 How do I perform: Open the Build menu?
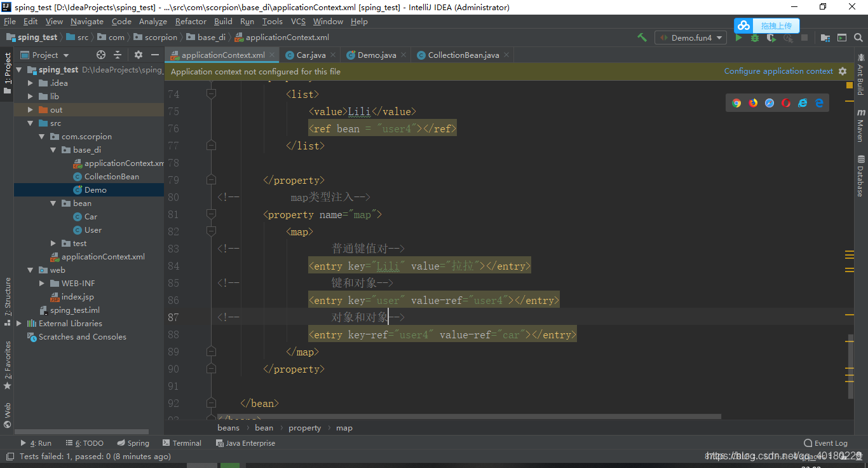click(x=223, y=21)
